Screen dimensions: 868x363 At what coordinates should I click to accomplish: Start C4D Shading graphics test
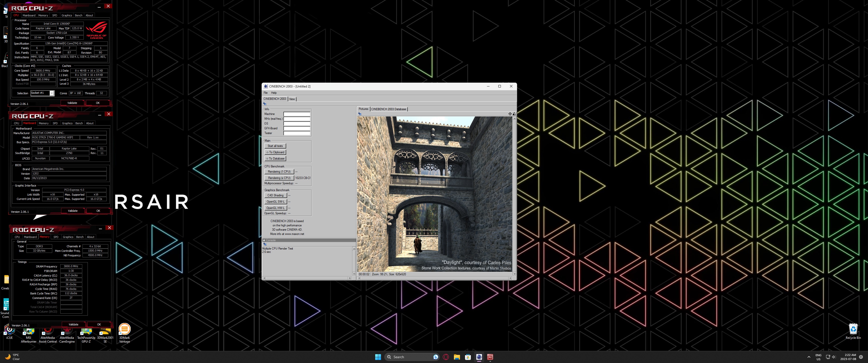(x=275, y=195)
